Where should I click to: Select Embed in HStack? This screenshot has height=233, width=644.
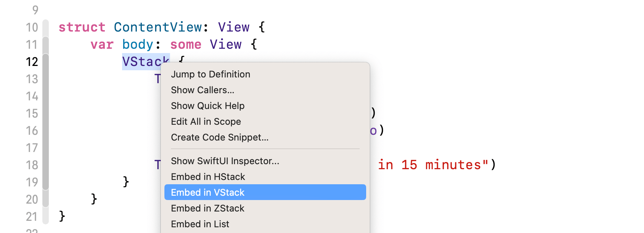pyautogui.click(x=208, y=177)
